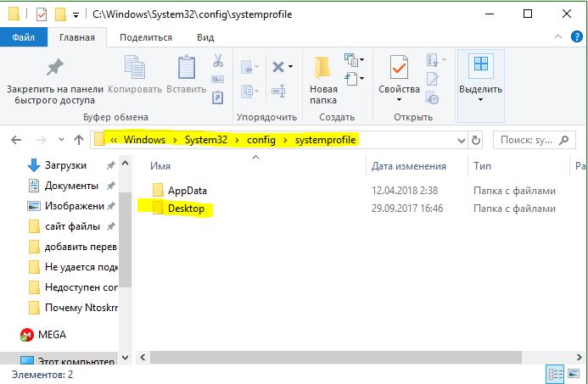Viewport: 588px width, 384px height.
Task: Collapse the ribbon with the chevron arrow
Action: click(x=558, y=36)
